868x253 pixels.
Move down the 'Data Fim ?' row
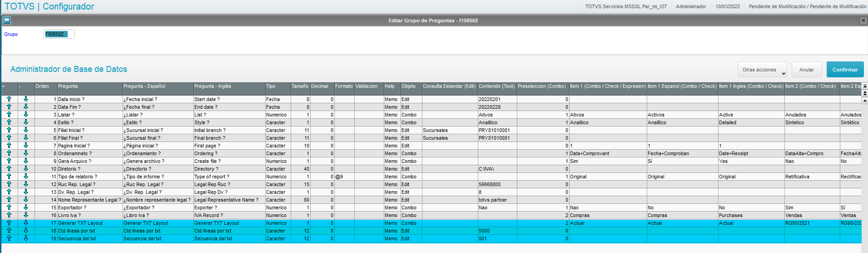tap(26, 106)
